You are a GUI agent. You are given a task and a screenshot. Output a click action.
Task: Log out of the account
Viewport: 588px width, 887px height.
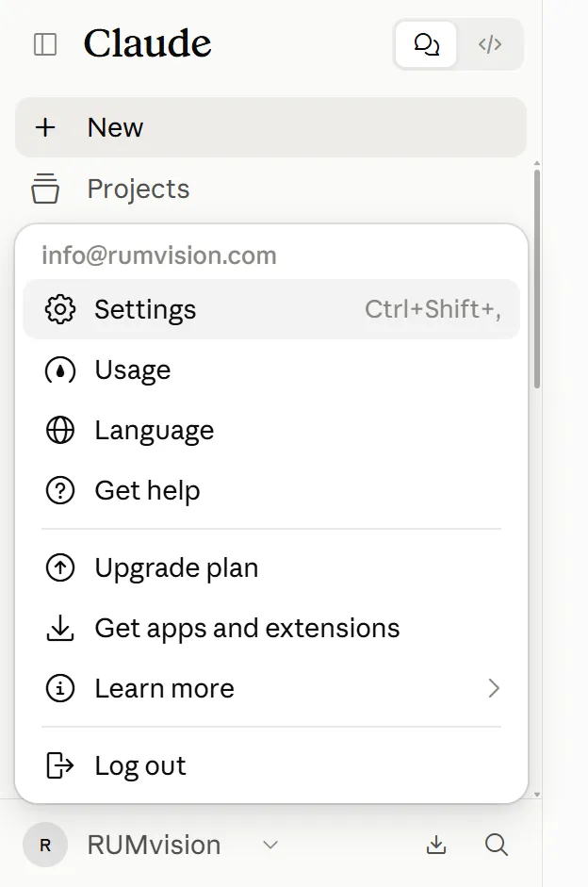pos(270,766)
